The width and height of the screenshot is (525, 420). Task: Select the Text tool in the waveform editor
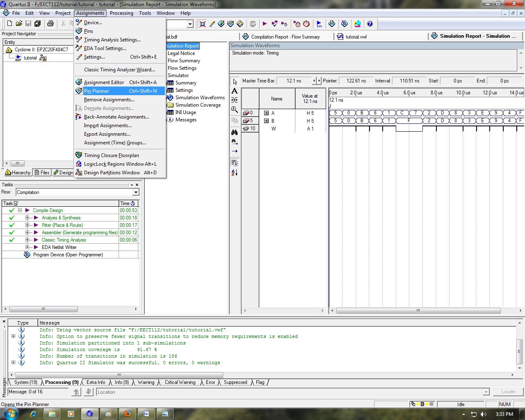(x=234, y=91)
